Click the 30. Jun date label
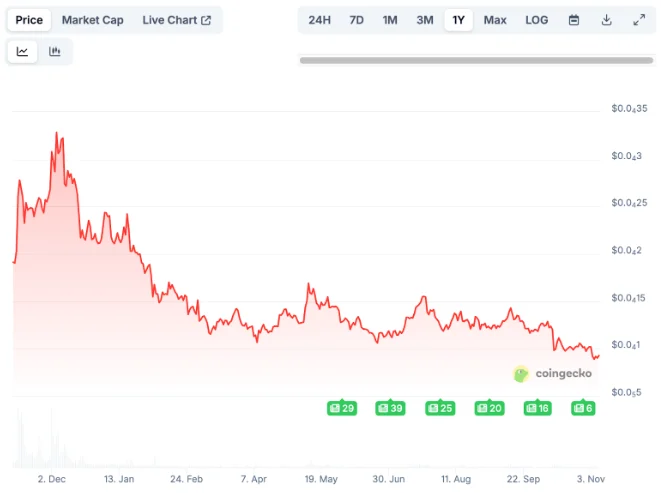Screen dimensions: 661x493 pos(389,479)
